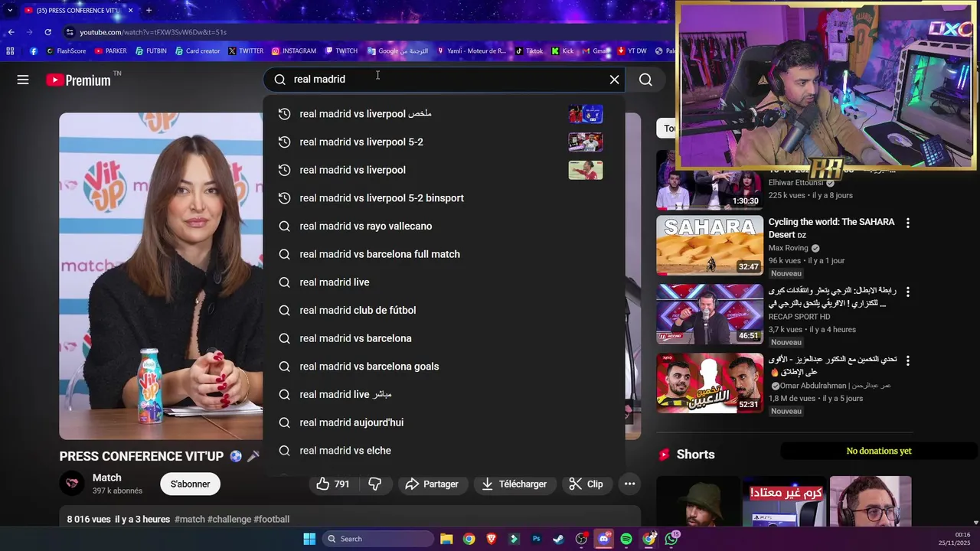
Task: Open the Facebook bookmark icon
Action: pyautogui.click(x=34, y=51)
